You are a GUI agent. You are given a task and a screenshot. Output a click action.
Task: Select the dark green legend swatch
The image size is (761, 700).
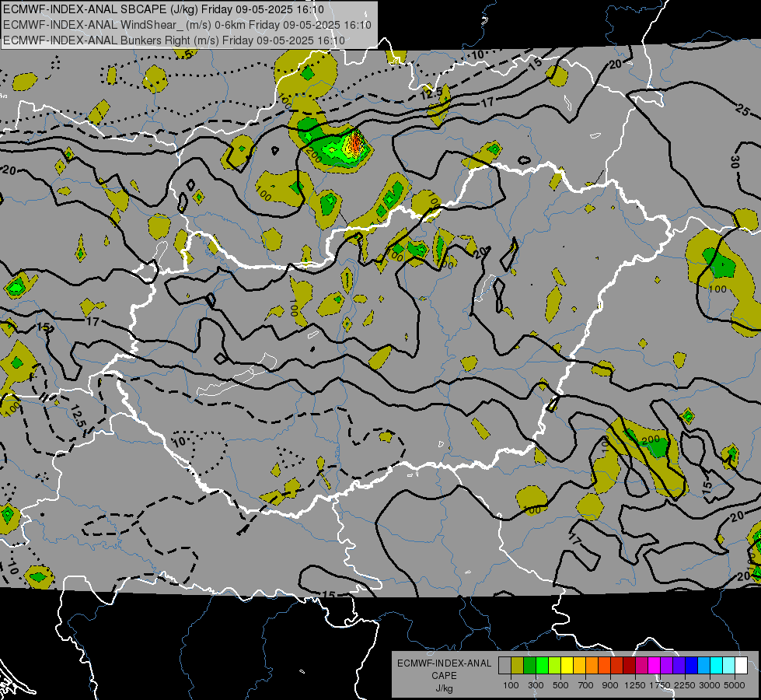coord(530,665)
